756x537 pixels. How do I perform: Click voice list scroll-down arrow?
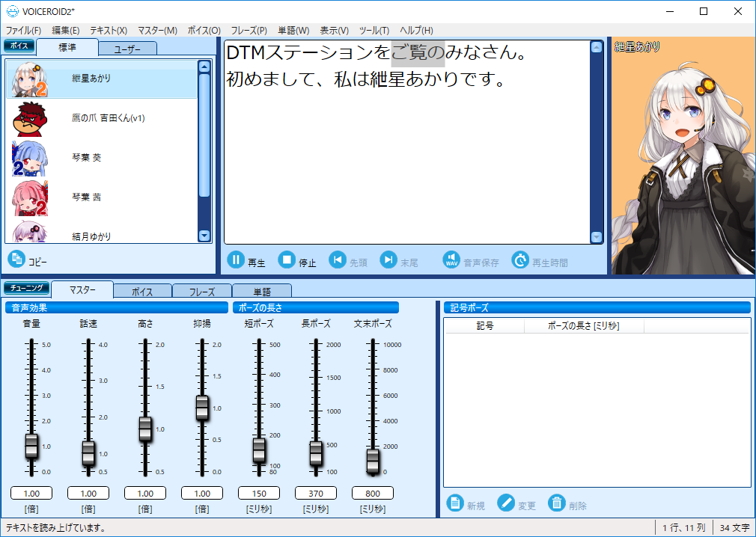point(204,236)
